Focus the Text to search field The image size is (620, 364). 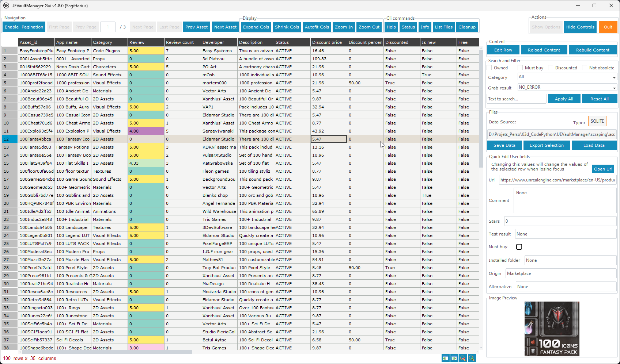coord(517,99)
